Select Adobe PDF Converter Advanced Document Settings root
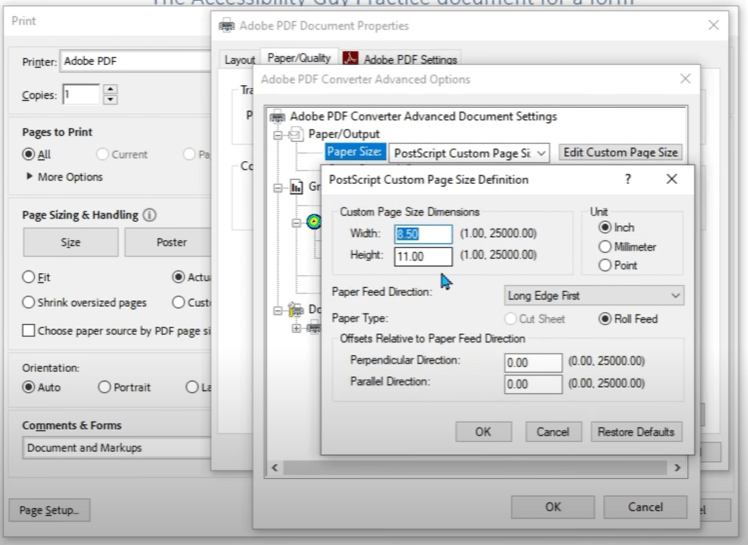Image resolution: width=748 pixels, height=545 pixels. point(423,116)
